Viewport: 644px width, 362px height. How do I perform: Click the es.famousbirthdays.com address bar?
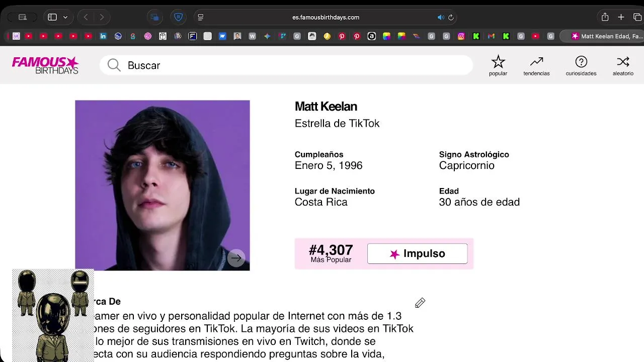tap(326, 17)
